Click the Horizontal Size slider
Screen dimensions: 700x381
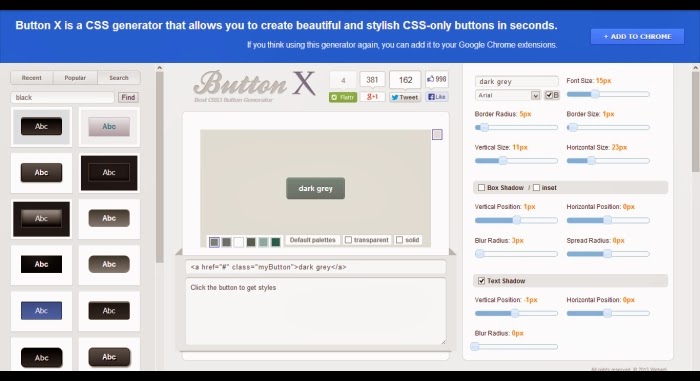[x=608, y=161]
